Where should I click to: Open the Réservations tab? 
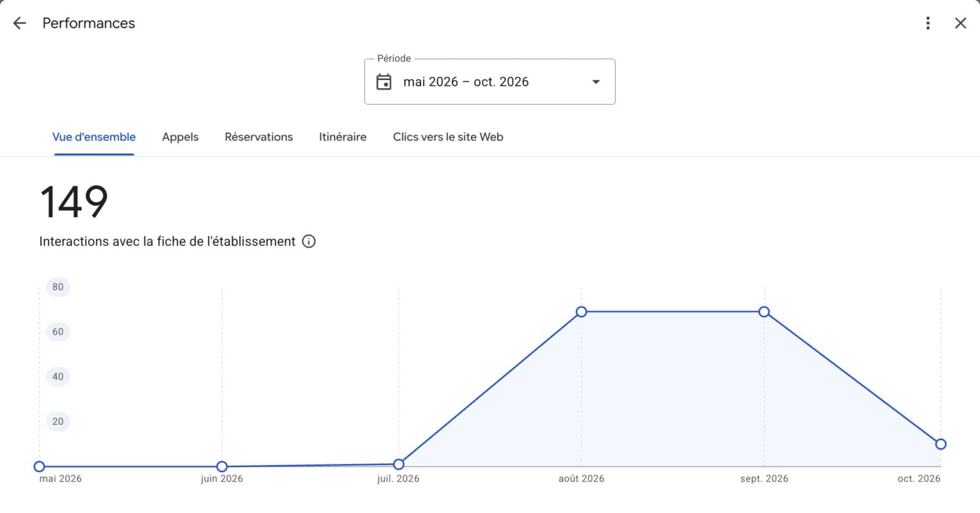[258, 137]
